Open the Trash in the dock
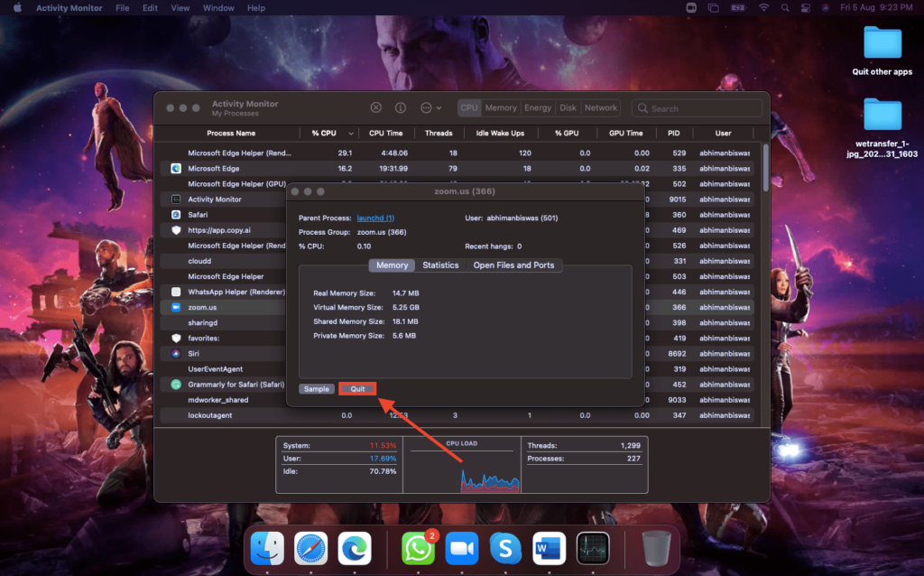Image resolution: width=924 pixels, height=576 pixels. (x=656, y=548)
